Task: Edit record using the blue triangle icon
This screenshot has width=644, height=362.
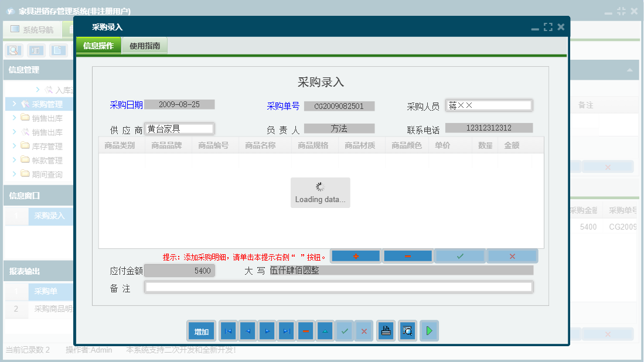Action: pos(325,331)
